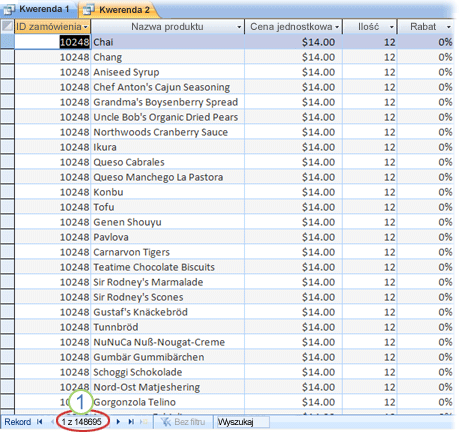The width and height of the screenshot is (459, 432).
Task: Click Gumbär Gummibärchen cell
Action: [x=168, y=357]
